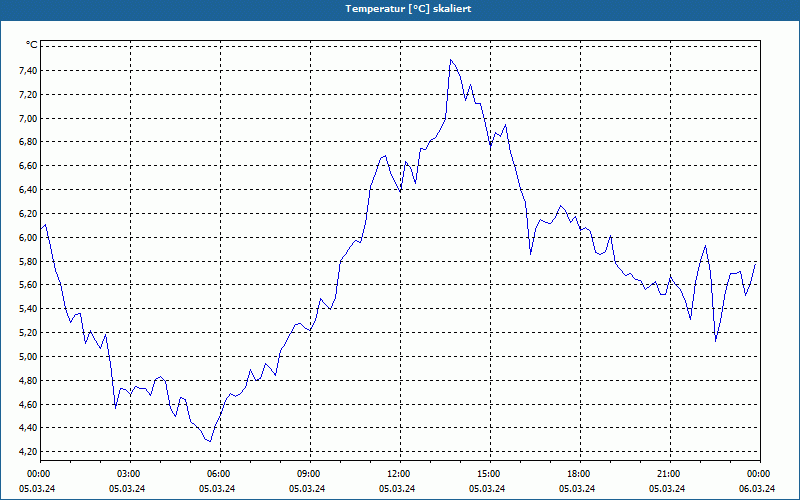This screenshot has width=800, height=500.
Task: Click the 4,40 y-axis value
Action: (28, 428)
